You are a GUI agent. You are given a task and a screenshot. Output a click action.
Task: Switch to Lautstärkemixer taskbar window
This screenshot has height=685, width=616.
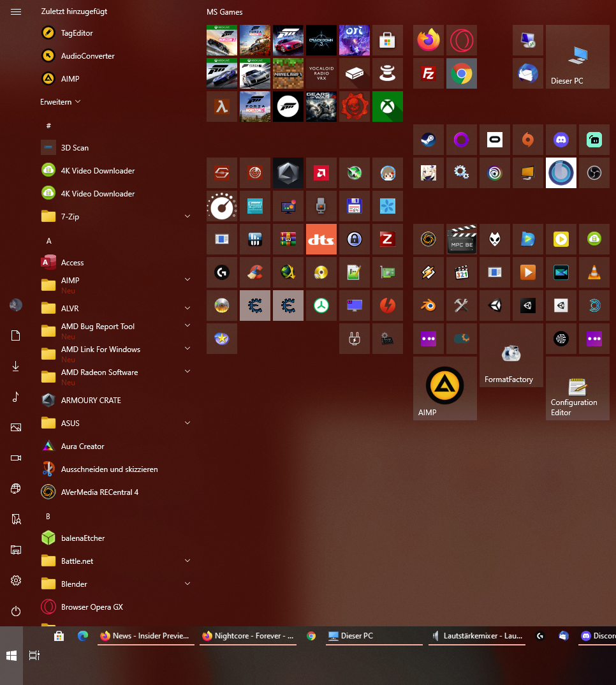[x=477, y=636]
